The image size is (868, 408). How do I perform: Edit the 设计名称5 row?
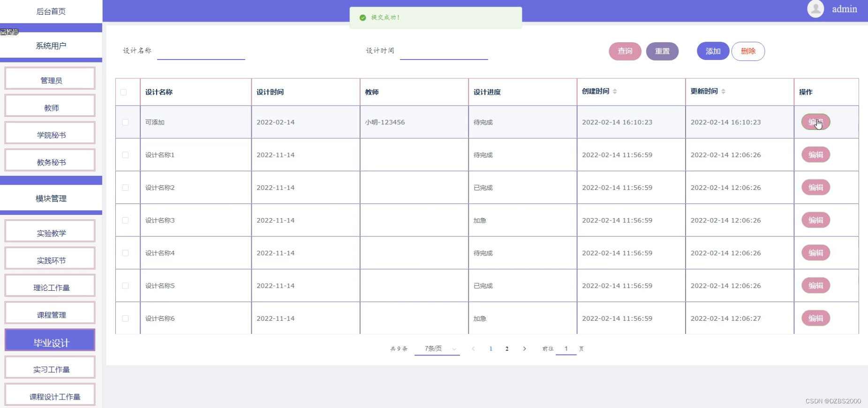tap(816, 286)
